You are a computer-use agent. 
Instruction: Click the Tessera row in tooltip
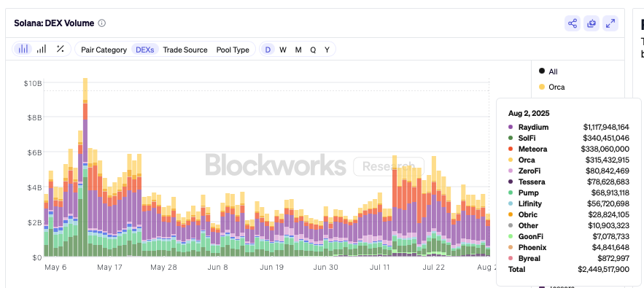569,182
